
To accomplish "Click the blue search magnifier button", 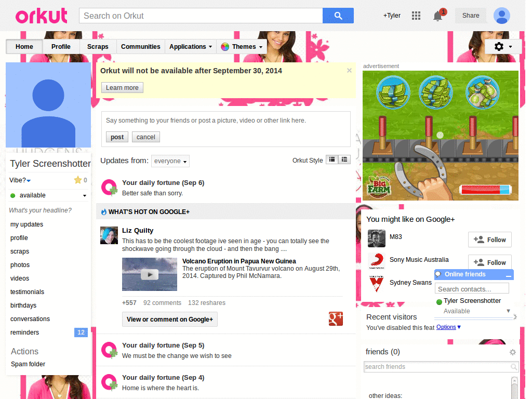I will [338, 16].
